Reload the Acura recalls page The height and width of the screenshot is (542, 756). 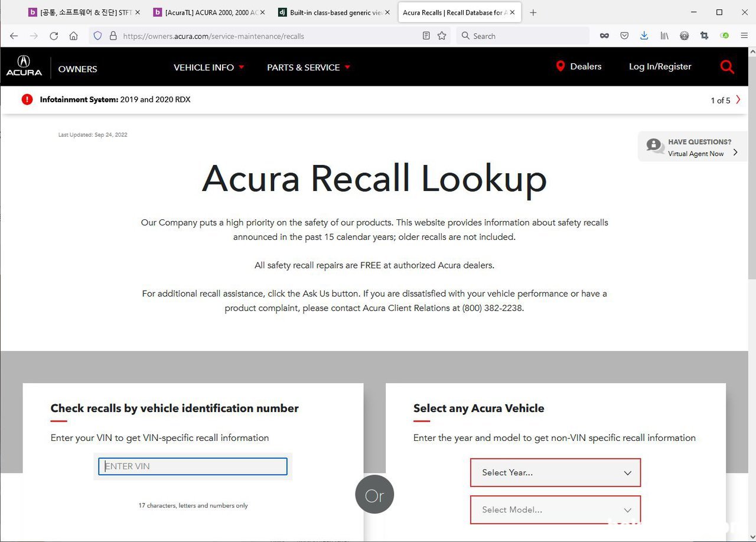54,36
